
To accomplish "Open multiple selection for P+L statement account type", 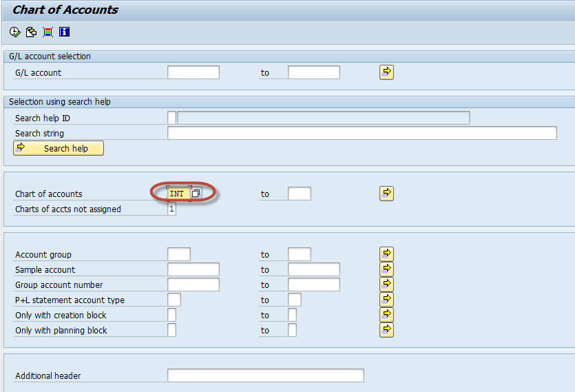I will tap(386, 299).
